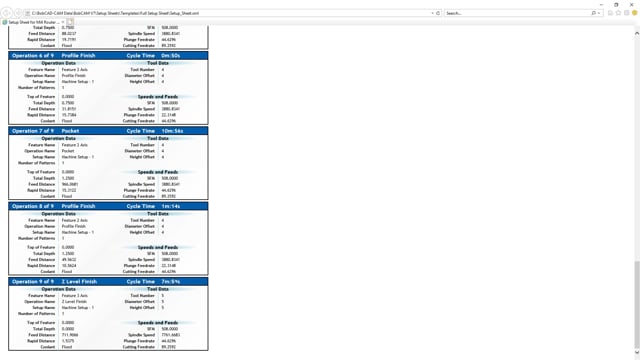Click the Cycle Time 0m:50s value
The image size is (640, 360).
point(171,56)
